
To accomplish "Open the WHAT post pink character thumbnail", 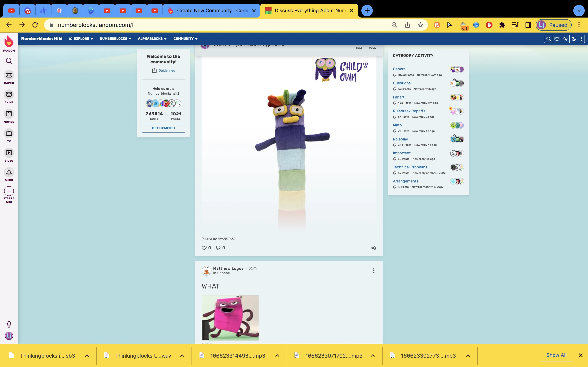I will click(x=230, y=317).
